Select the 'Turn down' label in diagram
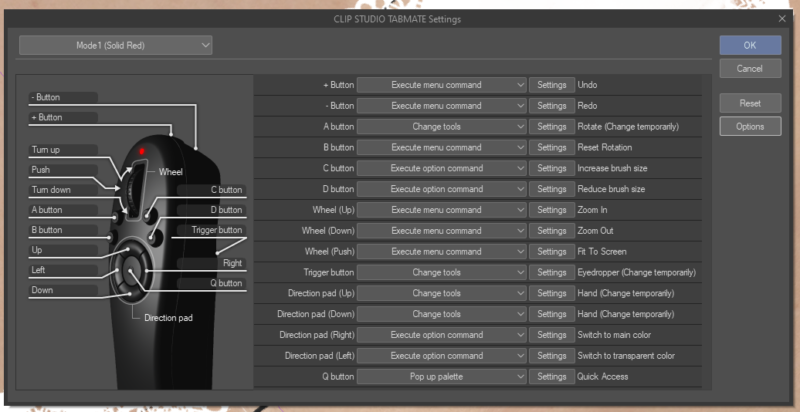Viewport: 800px width, 412px height. (x=63, y=190)
